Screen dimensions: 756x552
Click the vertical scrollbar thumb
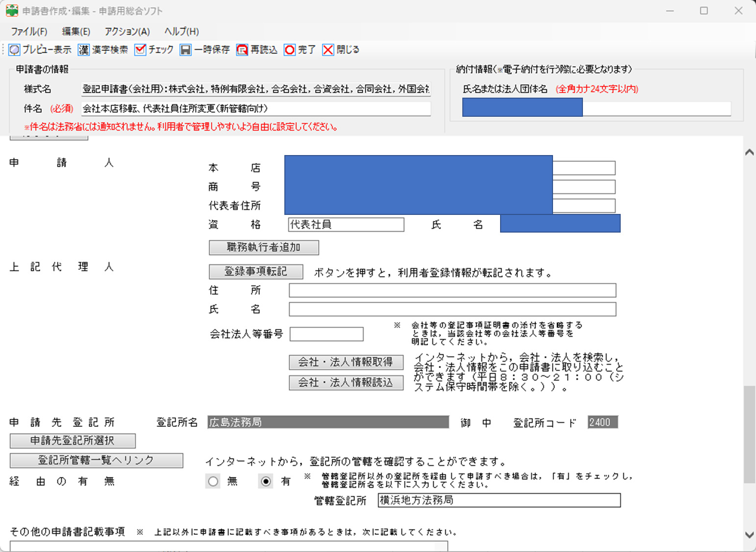click(749, 434)
